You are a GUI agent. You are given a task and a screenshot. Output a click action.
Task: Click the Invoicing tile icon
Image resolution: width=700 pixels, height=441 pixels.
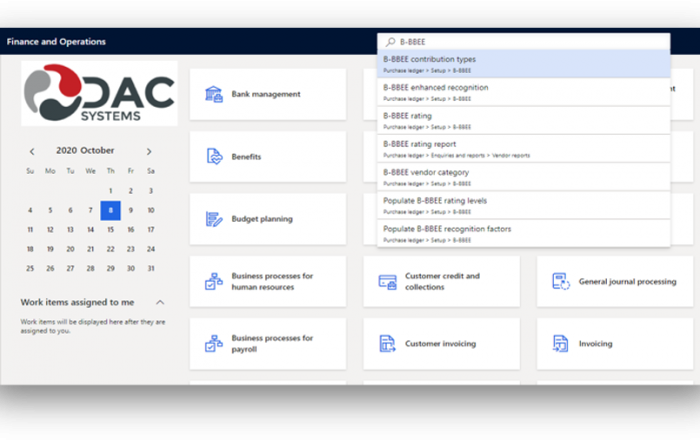pyautogui.click(x=561, y=344)
